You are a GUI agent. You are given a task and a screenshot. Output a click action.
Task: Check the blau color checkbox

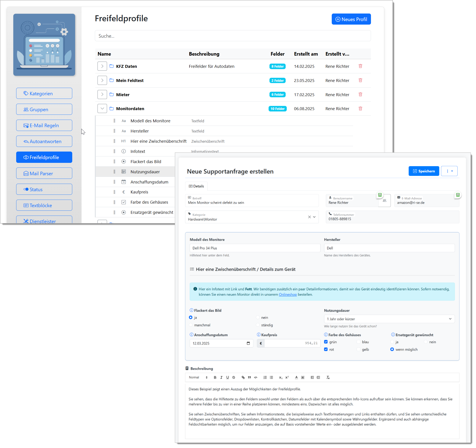coord(358,342)
